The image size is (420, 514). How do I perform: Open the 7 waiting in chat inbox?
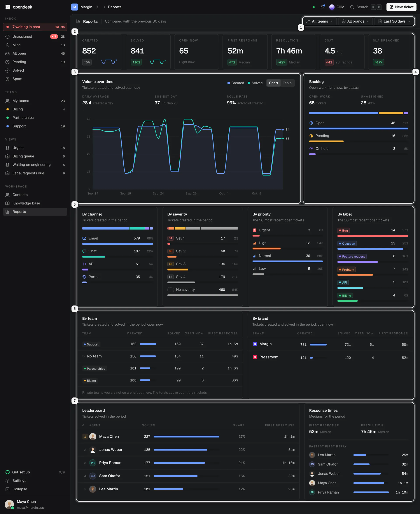click(x=35, y=27)
